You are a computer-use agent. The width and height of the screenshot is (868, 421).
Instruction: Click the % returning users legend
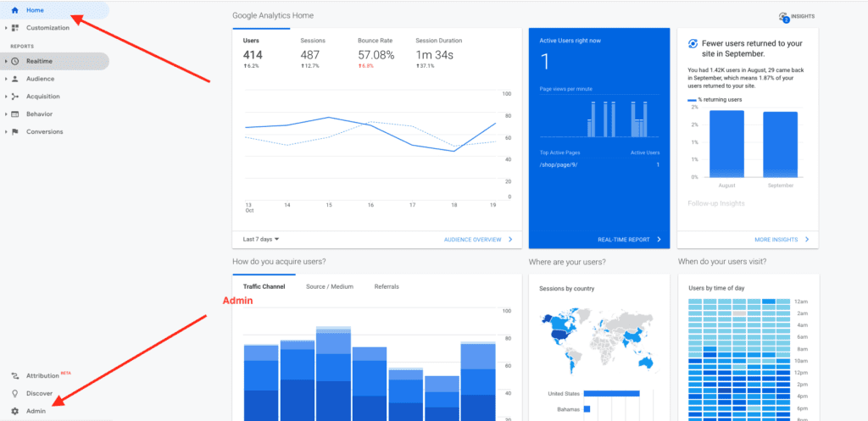(x=715, y=100)
